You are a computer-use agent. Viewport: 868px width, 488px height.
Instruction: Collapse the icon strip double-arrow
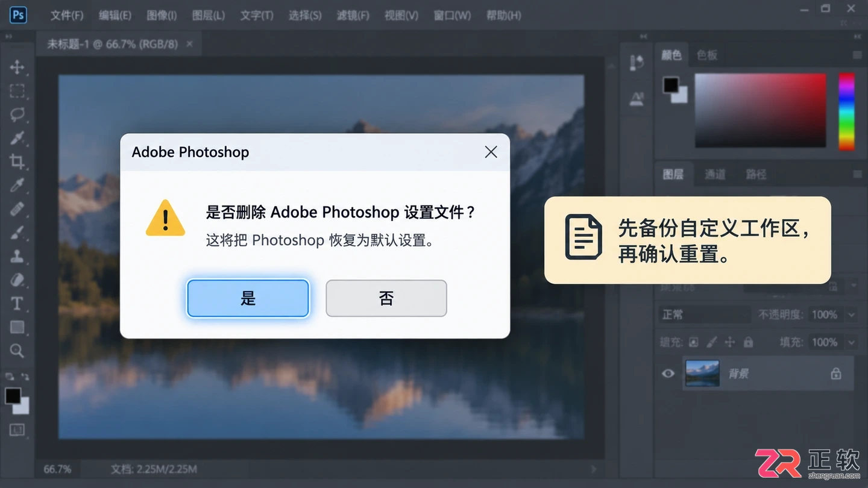(644, 37)
